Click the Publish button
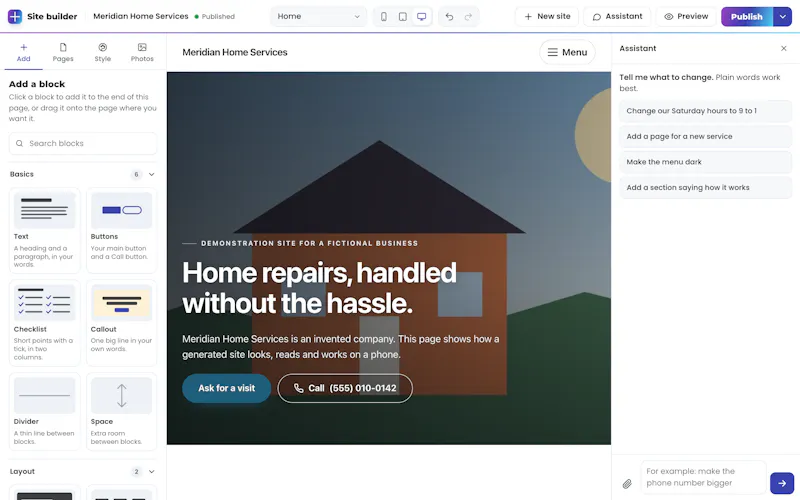 [x=747, y=16]
